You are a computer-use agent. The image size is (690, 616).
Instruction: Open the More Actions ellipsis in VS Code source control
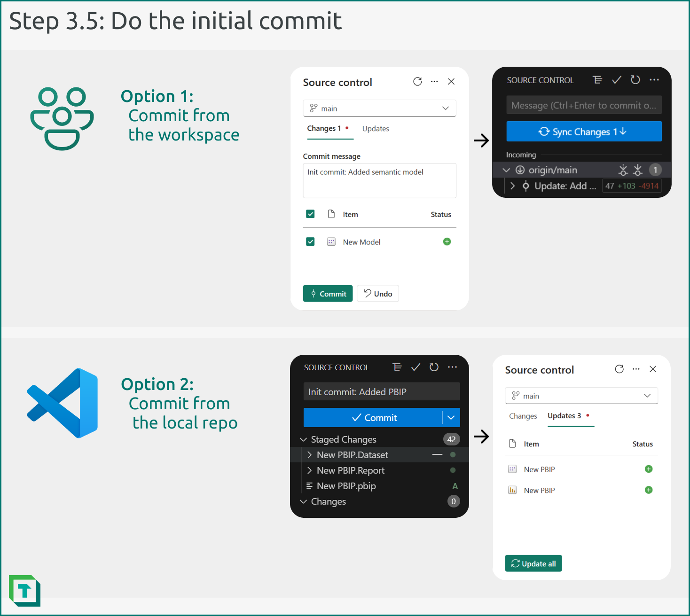click(452, 367)
